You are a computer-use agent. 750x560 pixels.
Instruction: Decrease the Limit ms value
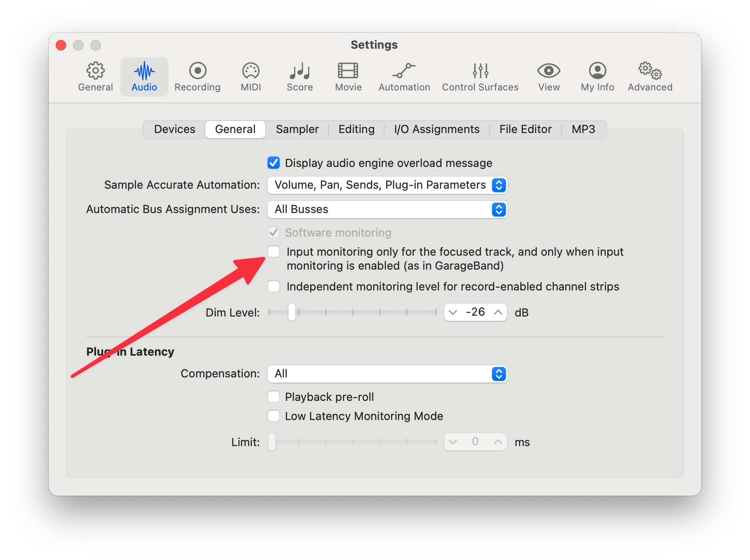coord(453,442)
